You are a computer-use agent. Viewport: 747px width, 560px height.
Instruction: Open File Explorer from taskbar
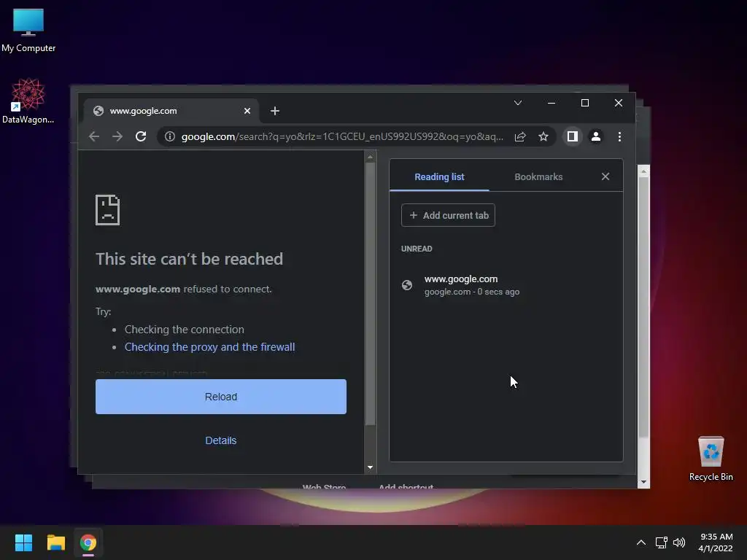point(55,542)
